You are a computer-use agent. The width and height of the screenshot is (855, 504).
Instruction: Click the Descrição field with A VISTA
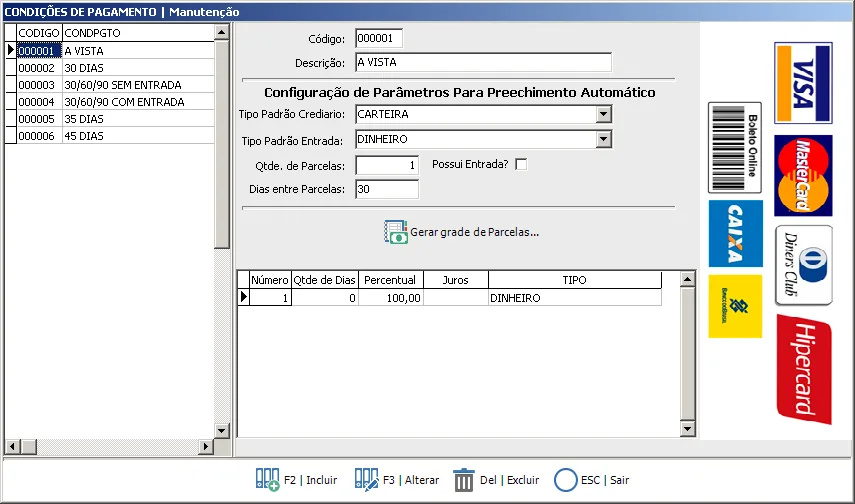[483, 62]
